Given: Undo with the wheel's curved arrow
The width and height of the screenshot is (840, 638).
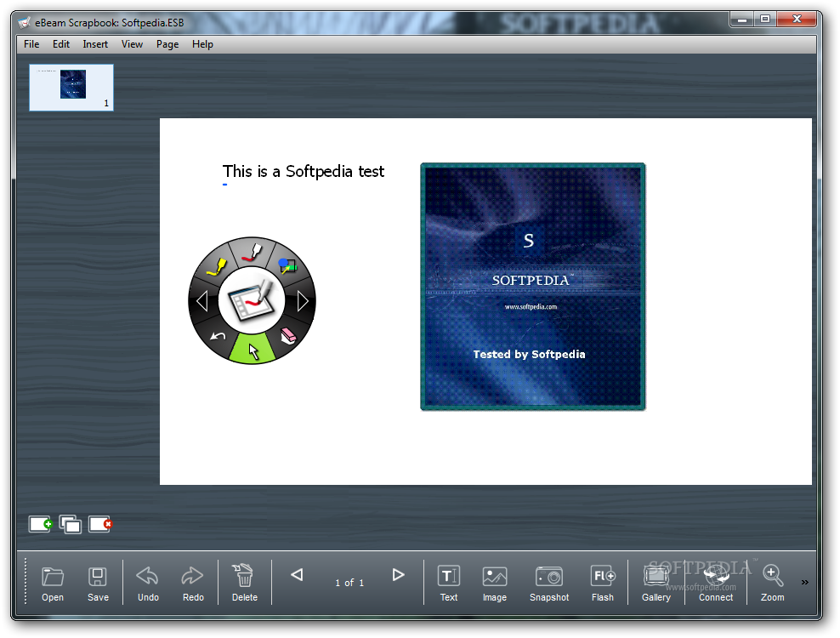Looking at the screenshot, I should [218, 336].
